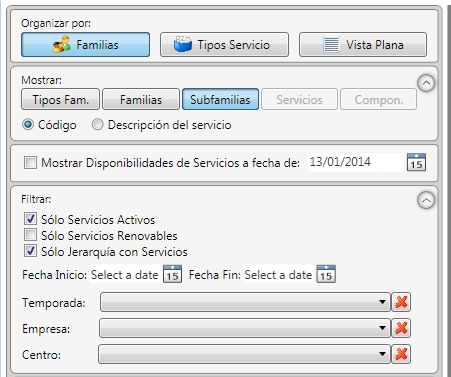The image size is (451, 377).
Task: Open the Fecha Inicio calendar picker
Action: pyautogui.click(x=172, y=274)
